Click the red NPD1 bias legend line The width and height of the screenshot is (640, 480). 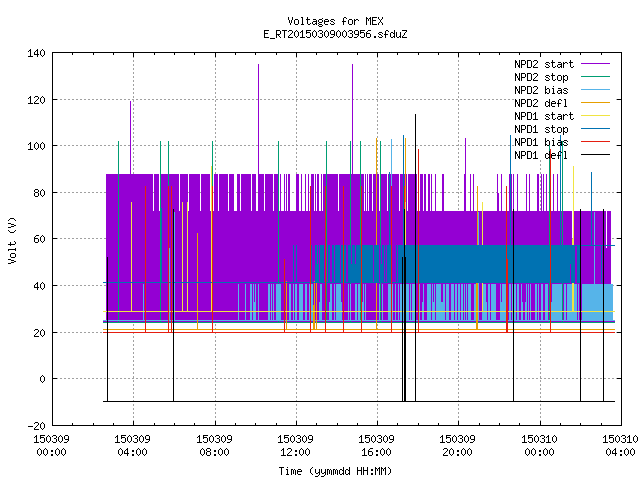click(x=595, y=142)
